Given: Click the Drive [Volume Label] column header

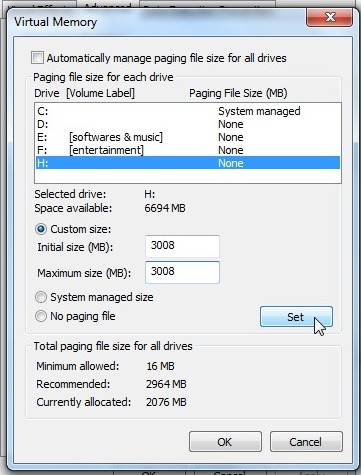Looking at the screenshot, I should point(84,93).
